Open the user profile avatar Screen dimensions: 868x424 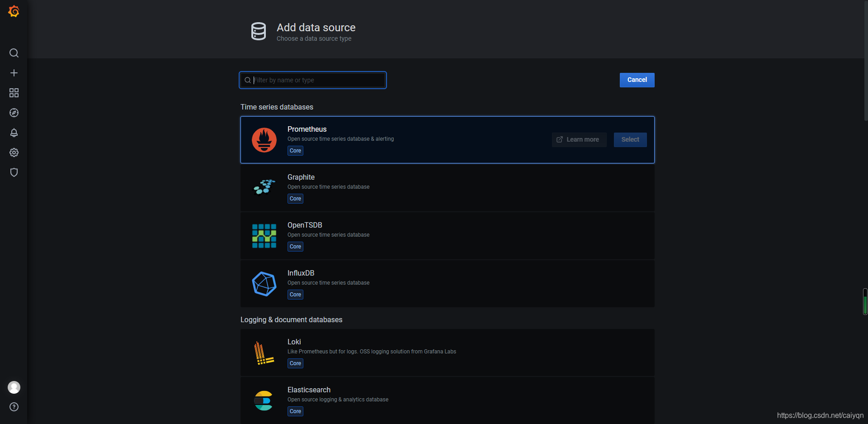(14, 387)
